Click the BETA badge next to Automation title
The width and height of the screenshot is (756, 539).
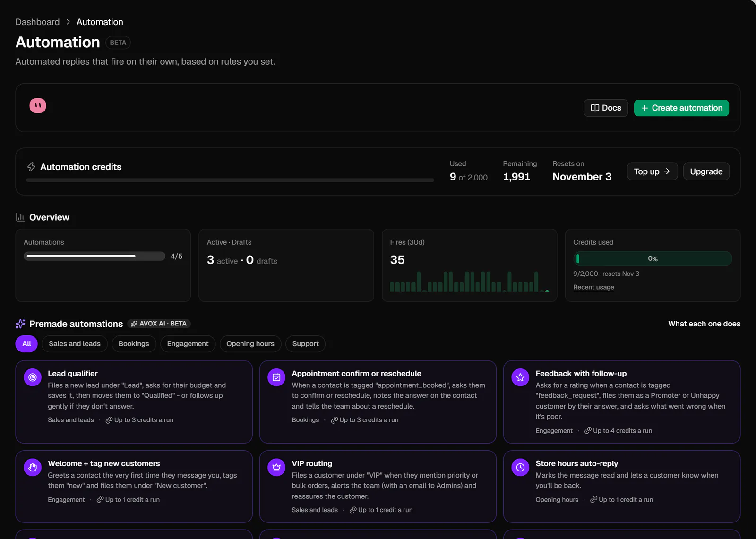[x=118, y=43]
